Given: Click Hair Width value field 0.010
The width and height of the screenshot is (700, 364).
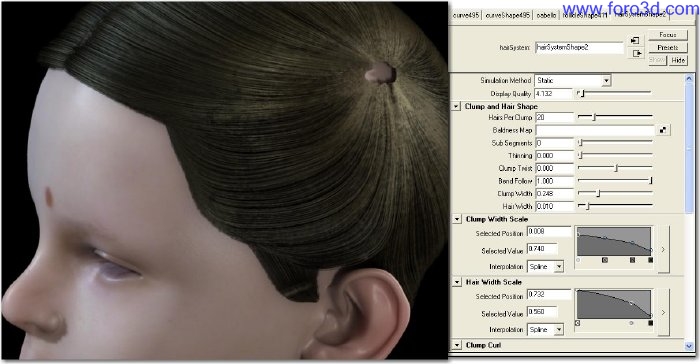Looking at the screenshot, I should (x=554, y=206).
